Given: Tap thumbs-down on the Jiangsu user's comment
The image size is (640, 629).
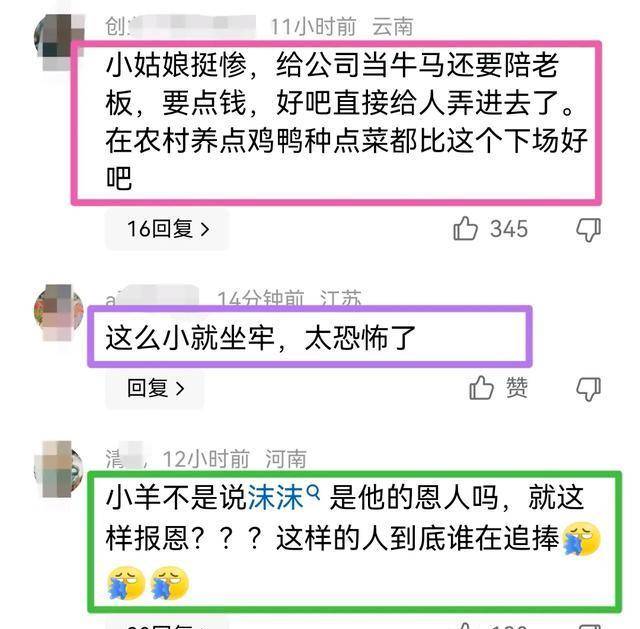Looking at the screenshot, I should click(589, 389).
